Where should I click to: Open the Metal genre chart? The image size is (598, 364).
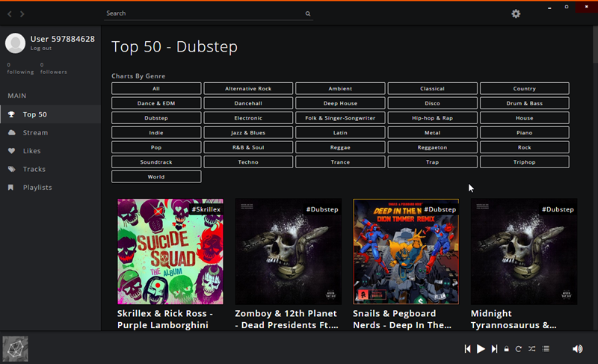click(433, 132)
